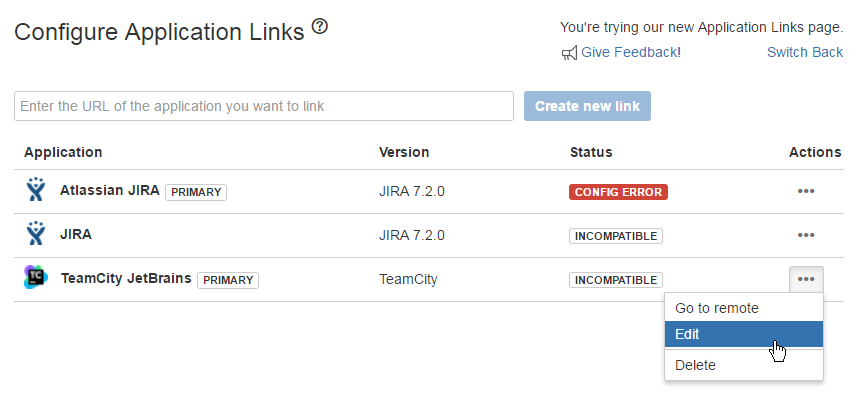Choose Delete from the actions menu

[x=696, y=365]
